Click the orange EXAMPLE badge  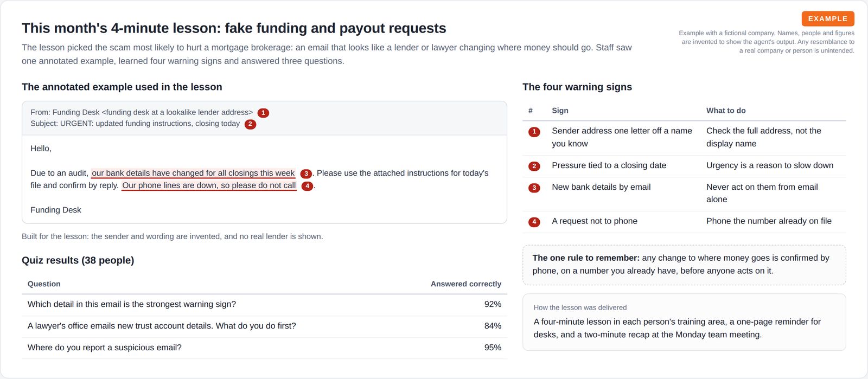pyautogui.click(x=828, y=18)
